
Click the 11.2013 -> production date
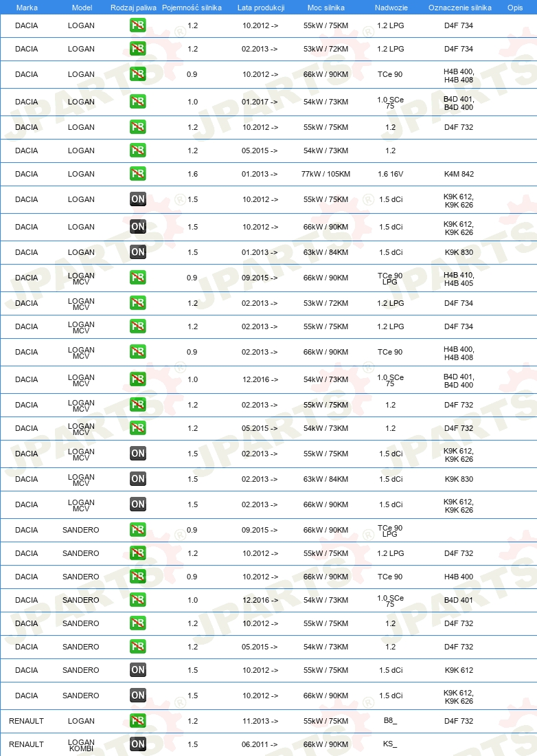pyautogui.click(x=260, y=721)
